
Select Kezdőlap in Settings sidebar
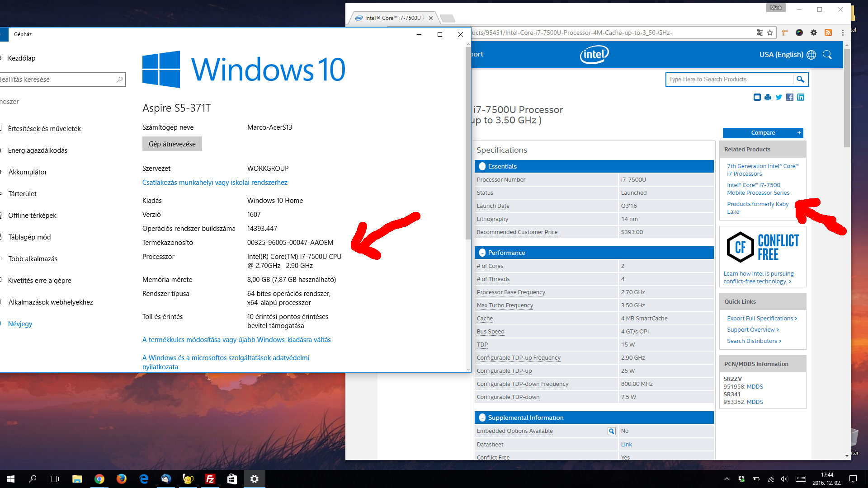pos(22,58)
